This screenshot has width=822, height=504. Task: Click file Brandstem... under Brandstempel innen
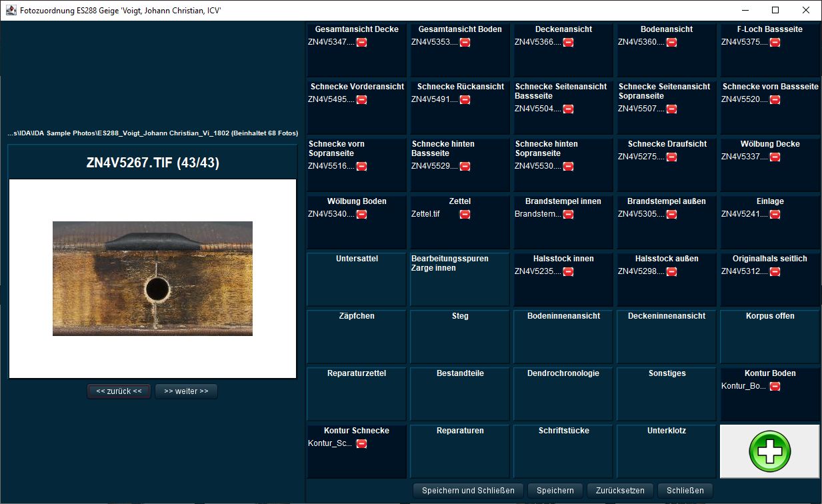coord(537,215)
